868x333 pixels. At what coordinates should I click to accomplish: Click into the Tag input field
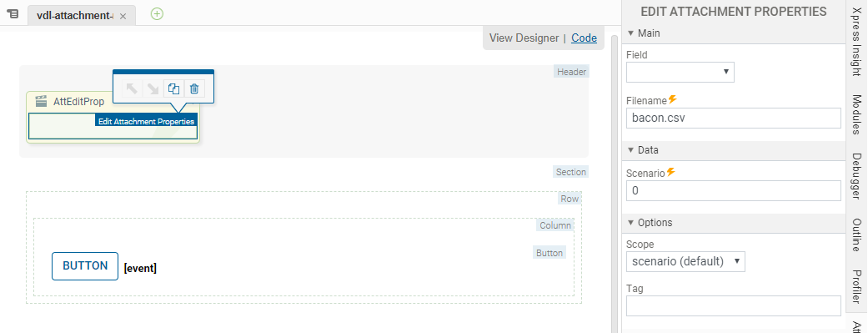pos(734,305)
